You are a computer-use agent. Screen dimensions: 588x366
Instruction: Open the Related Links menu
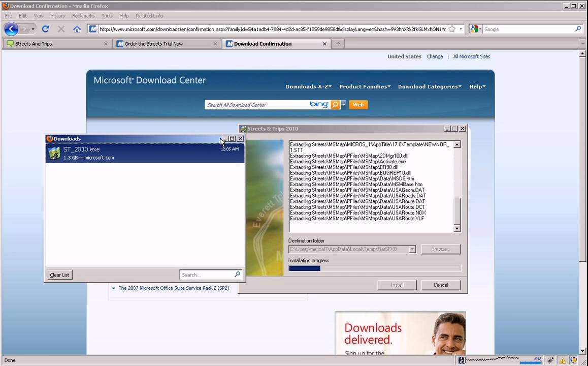pyautogui.click(x=149, y=16)
